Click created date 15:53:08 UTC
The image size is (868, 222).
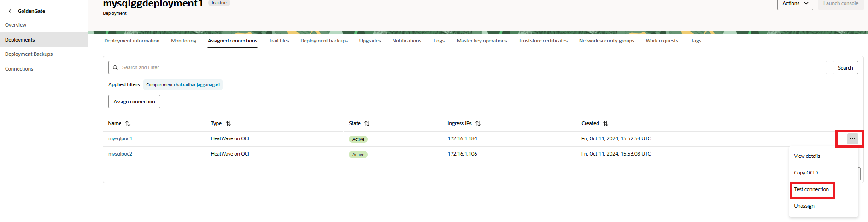pos(616,154)
